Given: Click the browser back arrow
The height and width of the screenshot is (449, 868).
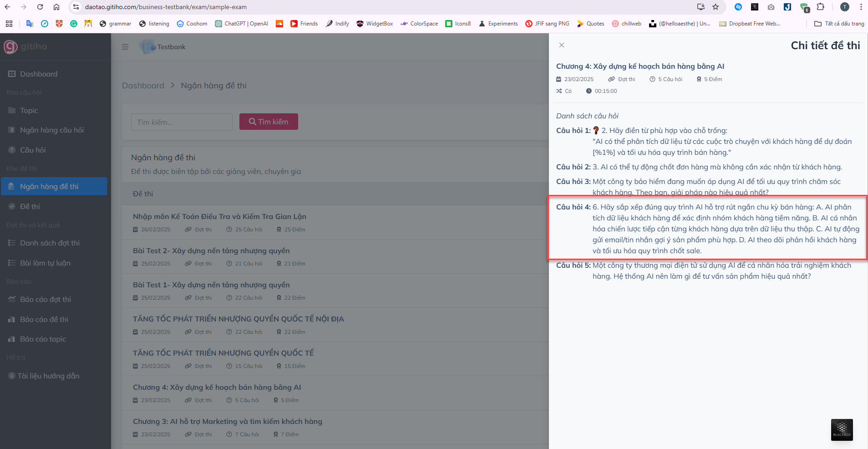Looking at the screenshot, I should coord(7,7).
